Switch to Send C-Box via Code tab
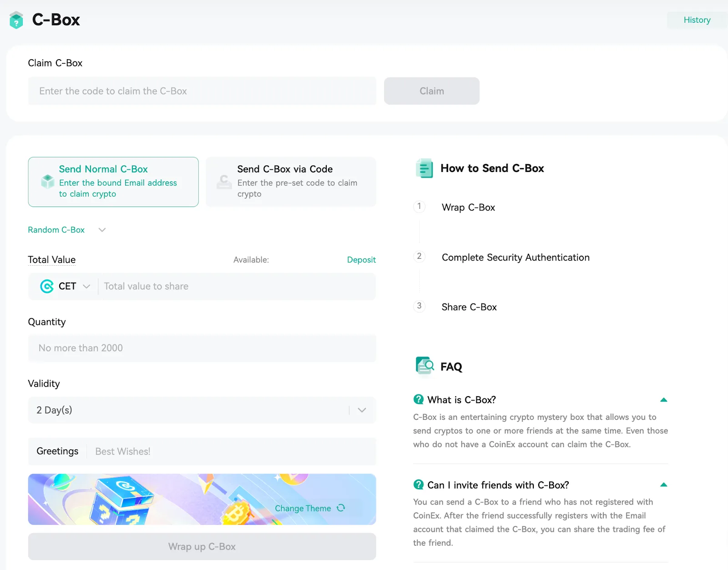The height and width of the screenshot is (570, 728). click(x=291, y=182)
